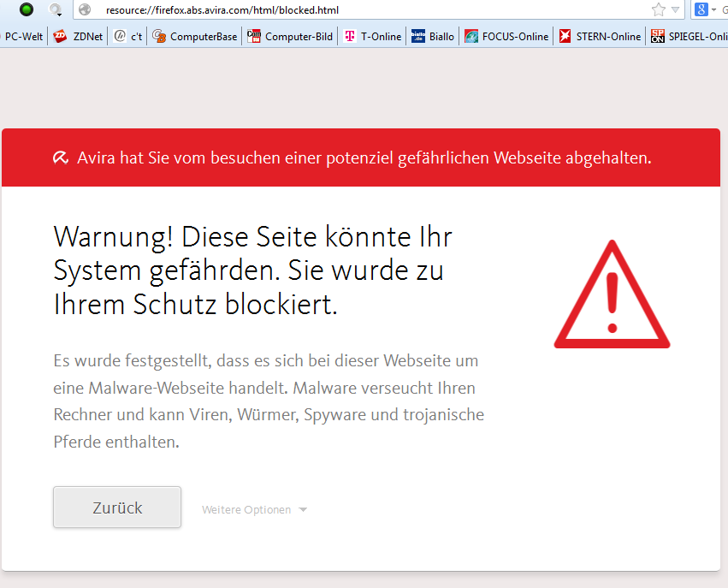Screen dimensions: 728x588
Task: Click the c't favicon icon
Action: (120, 36)
